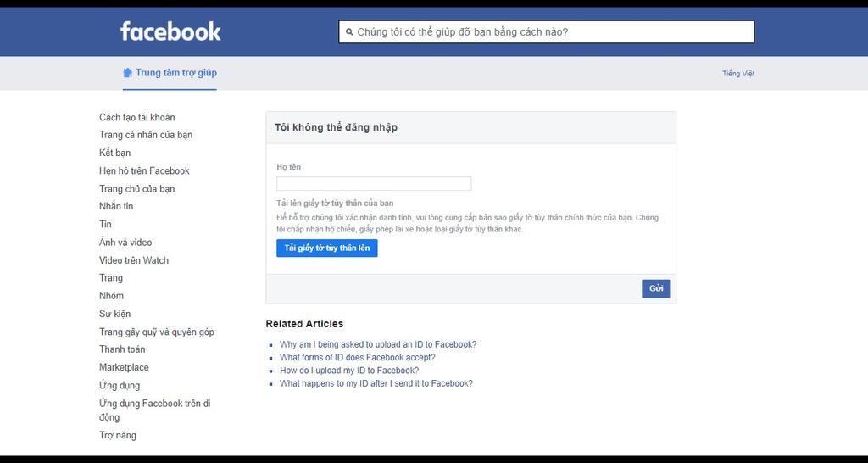Screen dimensions: 868x463
Task: Open 'What forms of ID does Facebook accept?' link
Action: coord(358,358)
